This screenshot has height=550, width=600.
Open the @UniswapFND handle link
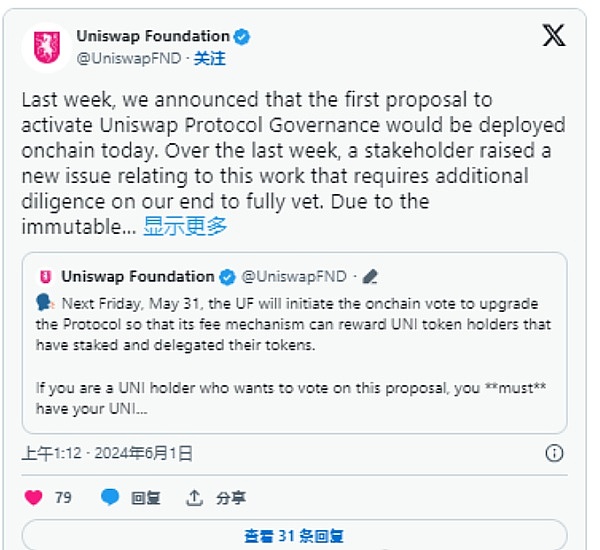129,58
